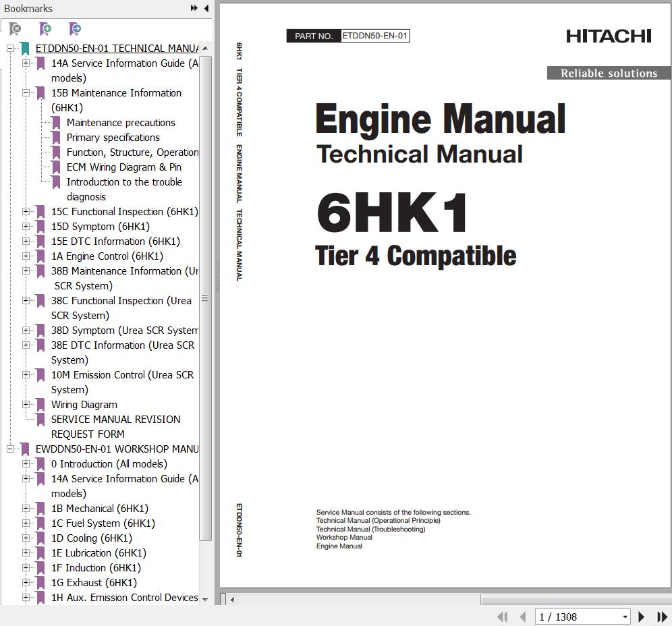Expand 38E DTC Information node
672x626 pixels.
[26, 345]
